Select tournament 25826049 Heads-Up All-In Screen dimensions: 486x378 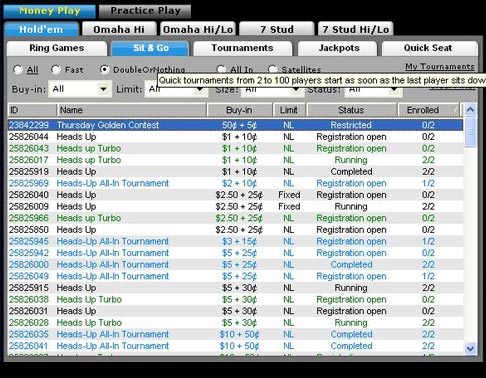coord(235,276)
